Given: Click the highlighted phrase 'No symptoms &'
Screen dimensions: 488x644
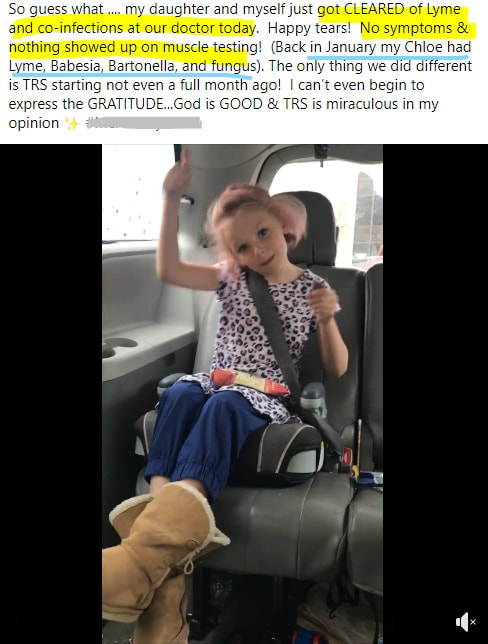Looking at the screenshot, I should click(414, 28).
